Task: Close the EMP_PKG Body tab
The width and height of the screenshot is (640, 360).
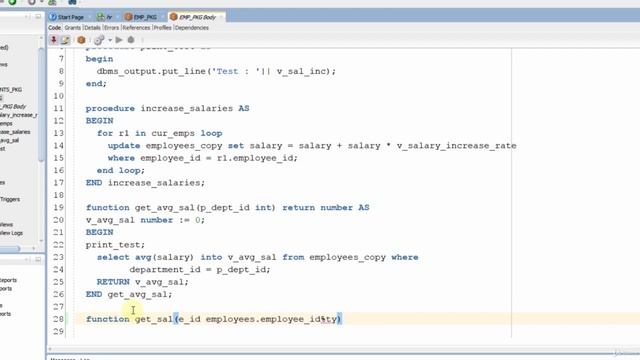Action: pos(222,17)
